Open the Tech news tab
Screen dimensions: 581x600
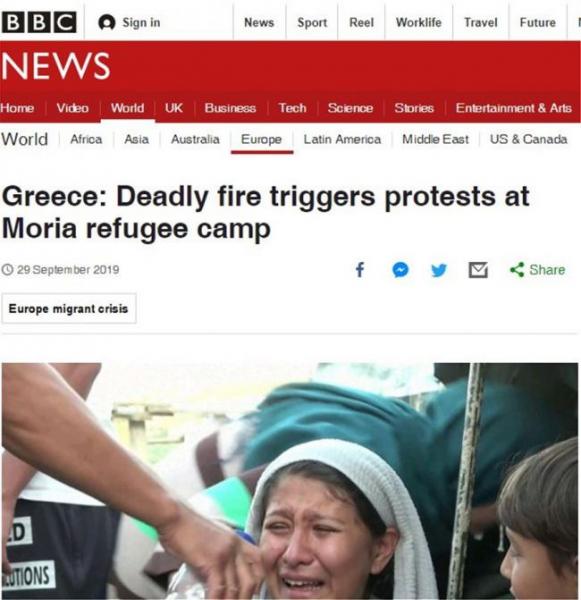[x=292, y=108]
